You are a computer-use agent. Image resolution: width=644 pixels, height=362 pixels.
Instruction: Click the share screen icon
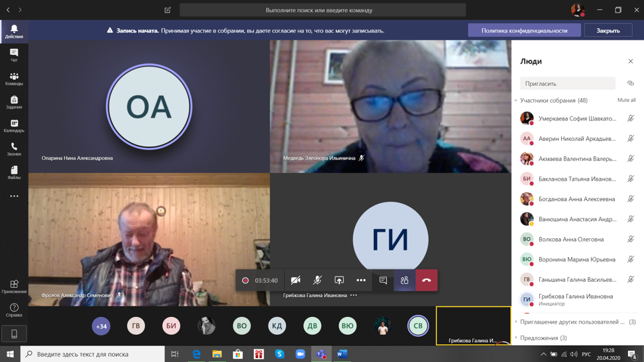[x=339, y=281]
